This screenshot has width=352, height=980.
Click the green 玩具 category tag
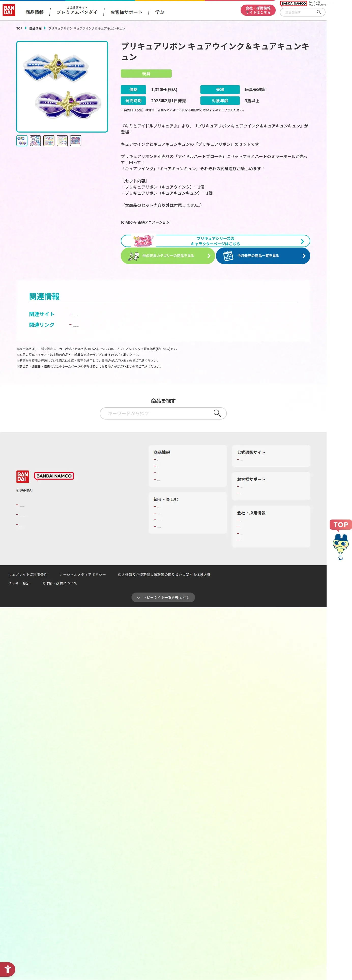146,74
